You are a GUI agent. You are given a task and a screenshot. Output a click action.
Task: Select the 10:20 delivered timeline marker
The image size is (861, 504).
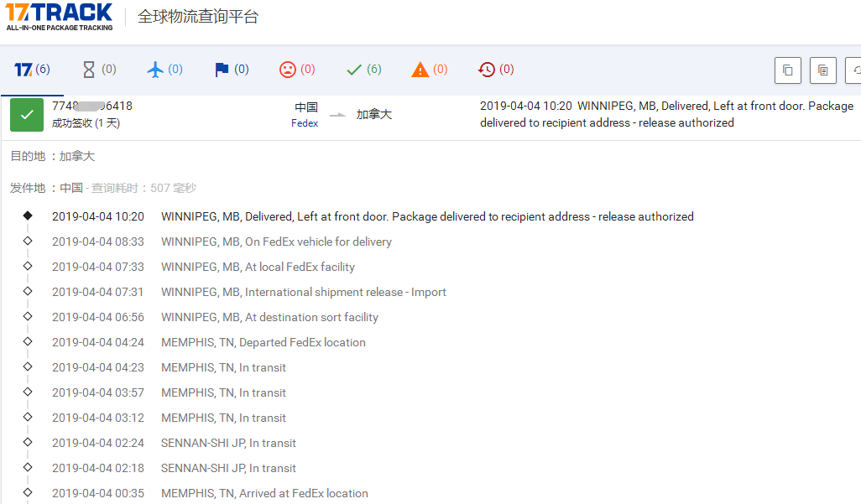28,216
